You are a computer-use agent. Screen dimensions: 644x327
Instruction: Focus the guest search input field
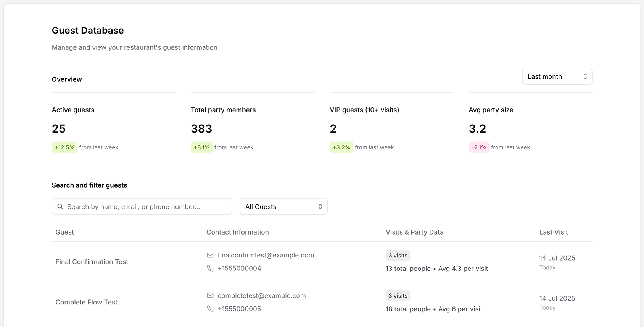(147, 207)
